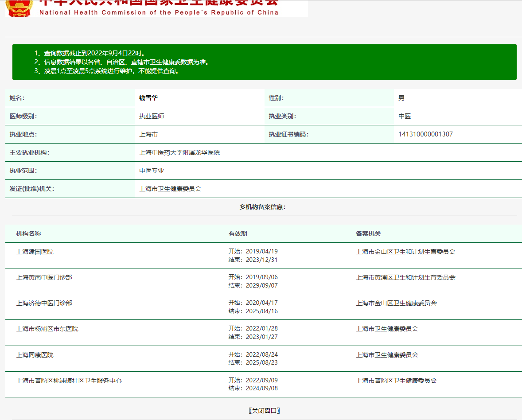Click the National Health Commission header banner

pos(156,8)
